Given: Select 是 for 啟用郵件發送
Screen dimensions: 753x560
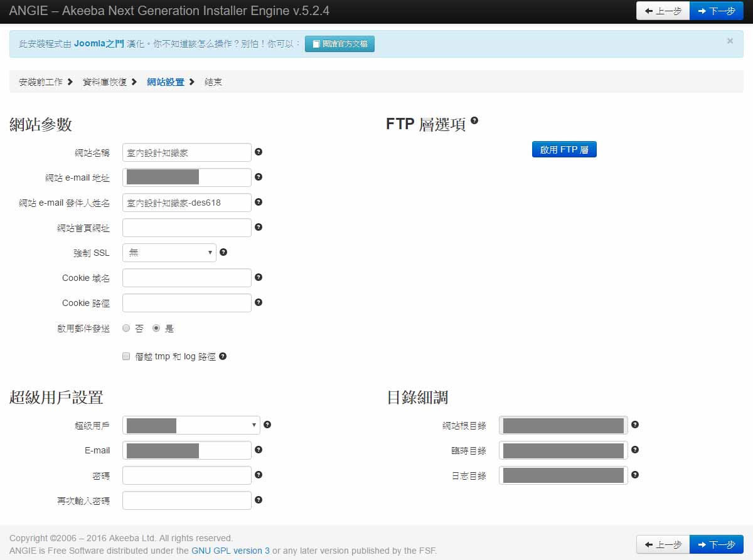Looking at the screenshot, I should [x=156, y=328].
